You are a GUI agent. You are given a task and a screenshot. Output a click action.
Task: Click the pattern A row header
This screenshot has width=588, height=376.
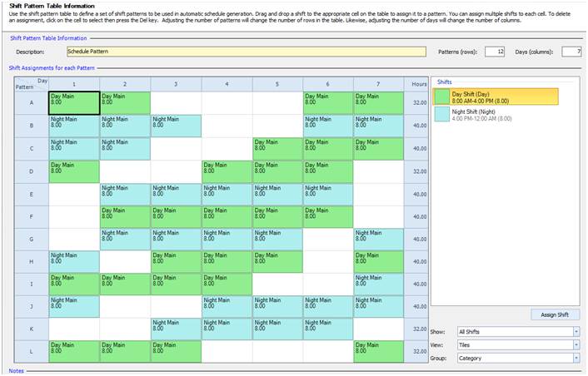click(32, 103)
